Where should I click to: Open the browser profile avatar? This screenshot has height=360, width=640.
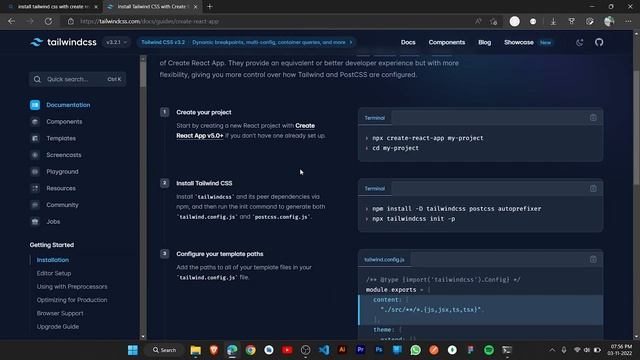609,21
